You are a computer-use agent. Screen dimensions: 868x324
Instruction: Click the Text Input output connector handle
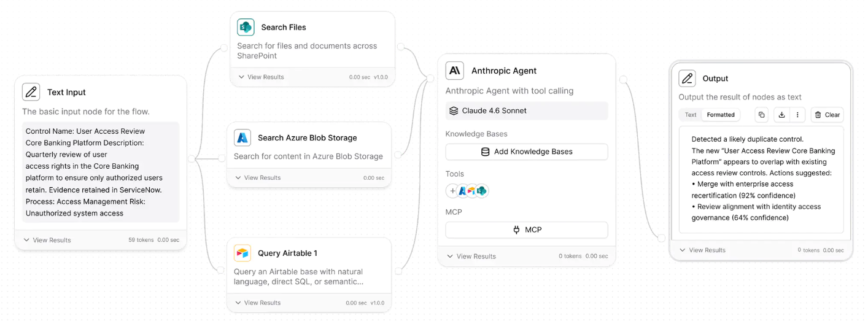coord(192,159)
